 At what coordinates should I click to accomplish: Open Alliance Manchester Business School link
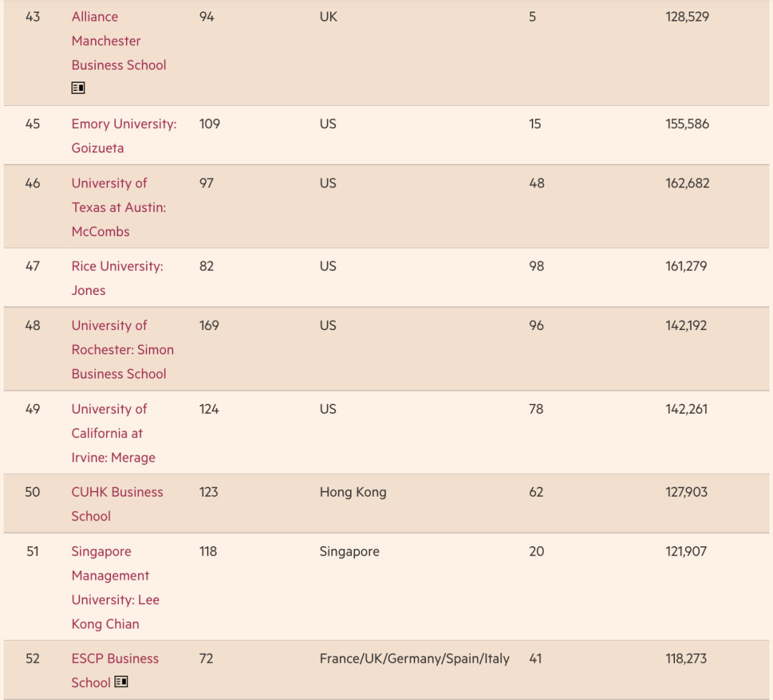119,41
